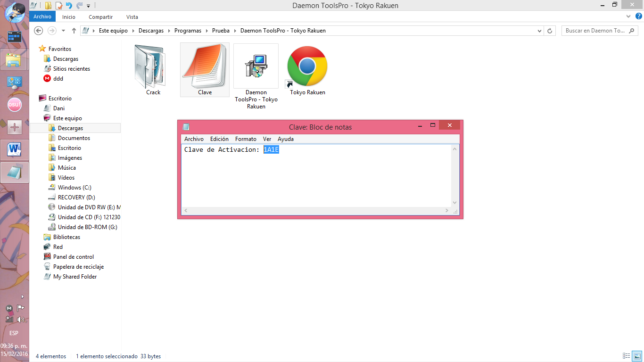Click the Forward navigation arrow
Viewport: 644px width, 362px height.
[x=52, y=31]
